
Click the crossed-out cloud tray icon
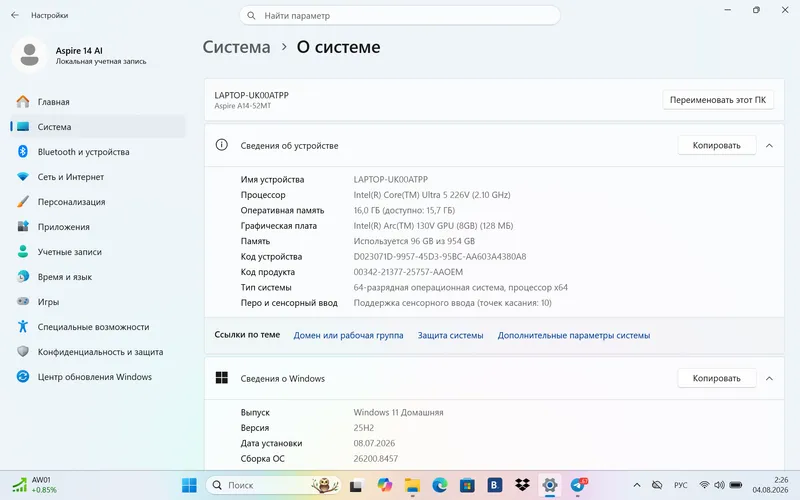pyautogui.click(x=657, y=485)
